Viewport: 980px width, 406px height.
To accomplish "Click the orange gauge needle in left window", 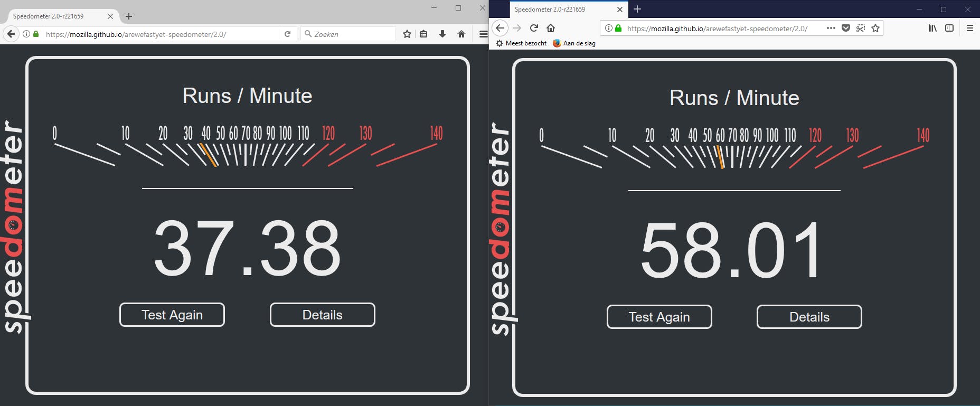I will 208,155.
